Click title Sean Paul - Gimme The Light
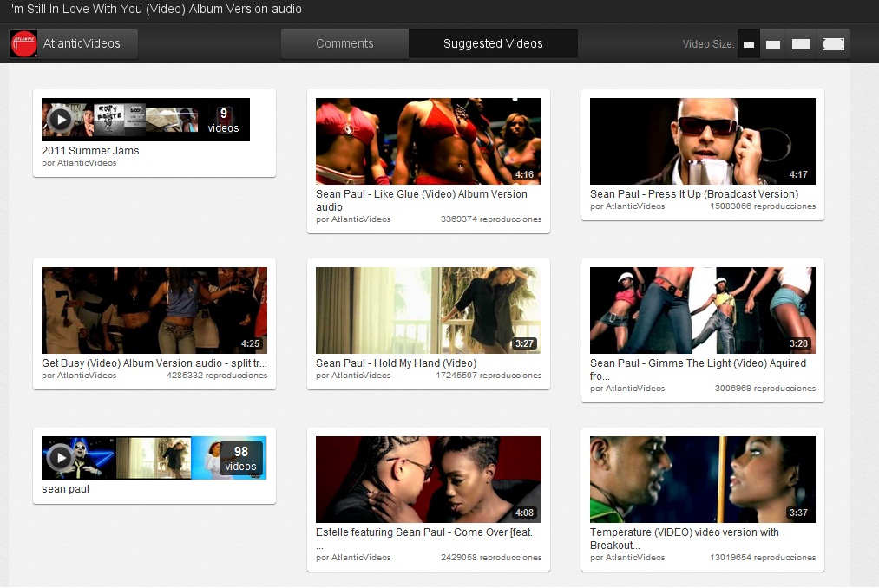Image resolution: width=879 pixels, height=588 pixels. (698, 369)
